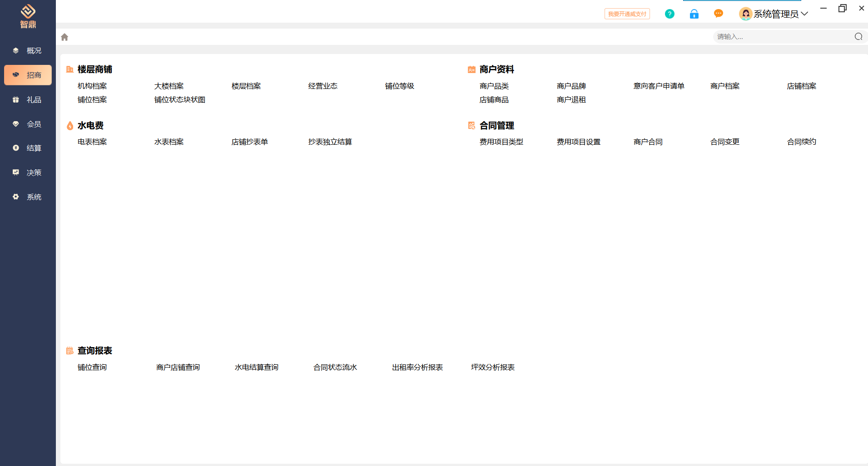This screenshot has width=868, height=466.
Task: Click the 水电费 flame section icon
Action: pyautogui.click(x=70, y=126)
